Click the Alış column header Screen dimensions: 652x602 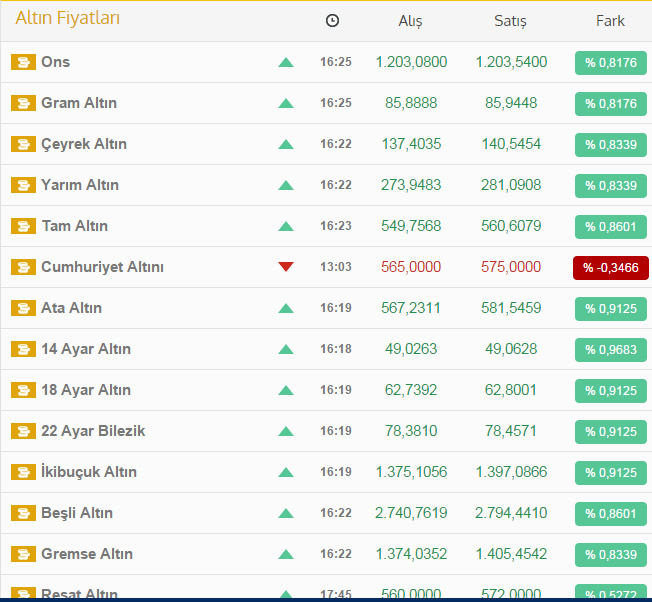(x=410, y=21)
